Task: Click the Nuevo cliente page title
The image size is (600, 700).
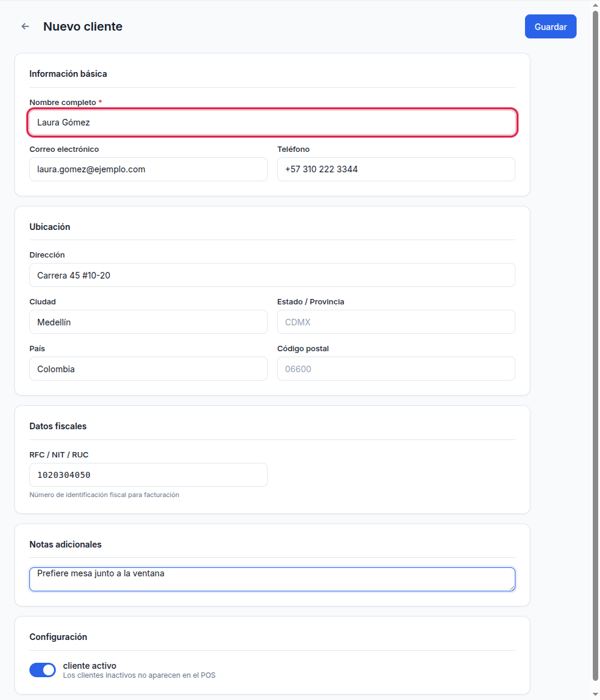Action: (x=83, y=26)
